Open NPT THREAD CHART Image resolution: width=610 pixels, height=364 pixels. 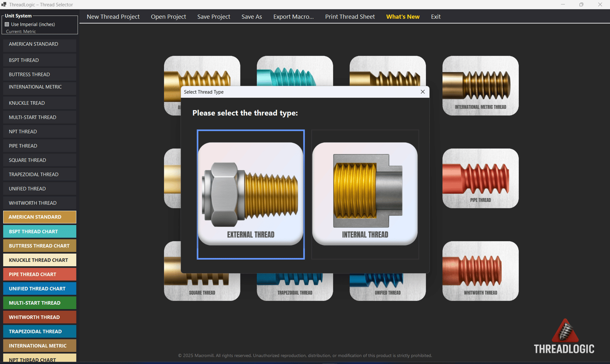[39, 358]
